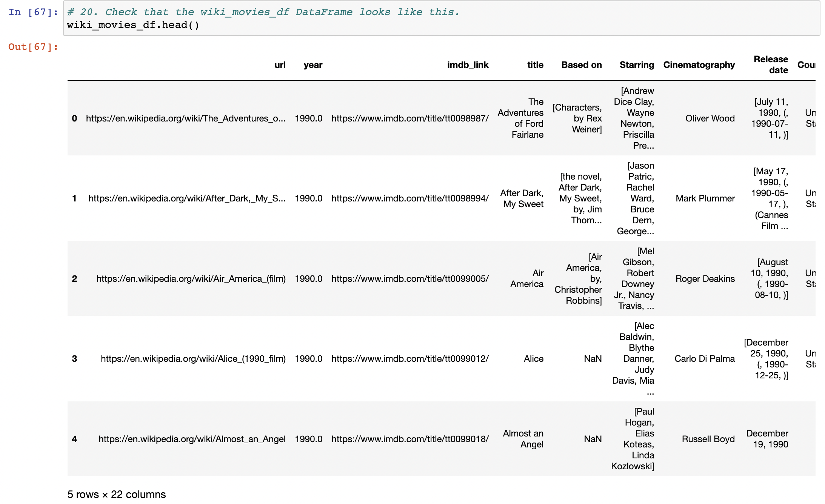Select the Wikipedia URL for The_Adventures_o...
The height and width of the screenshot is (504, 825).
186,118
